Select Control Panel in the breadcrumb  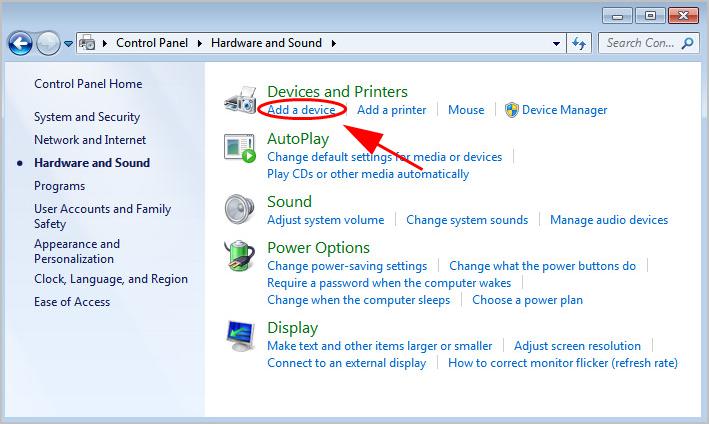tap(152, 43)
